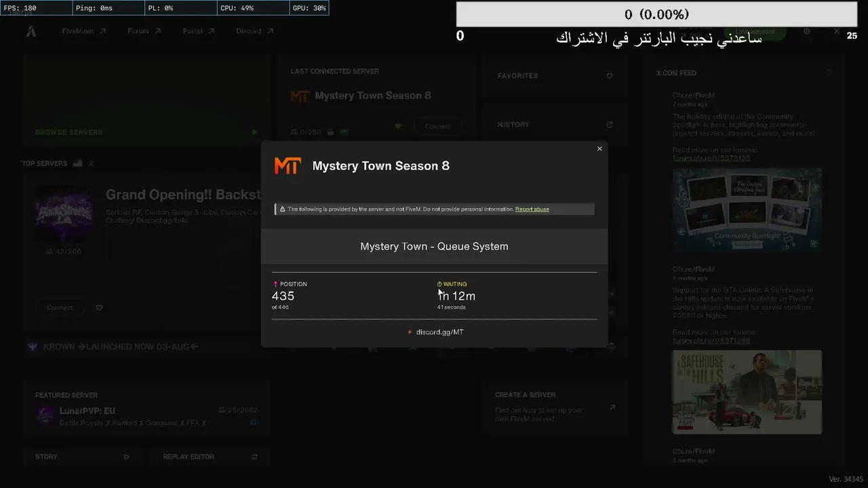Click the lock icon beside the 0/250 count
868x488 pixels.
[330, 133]
